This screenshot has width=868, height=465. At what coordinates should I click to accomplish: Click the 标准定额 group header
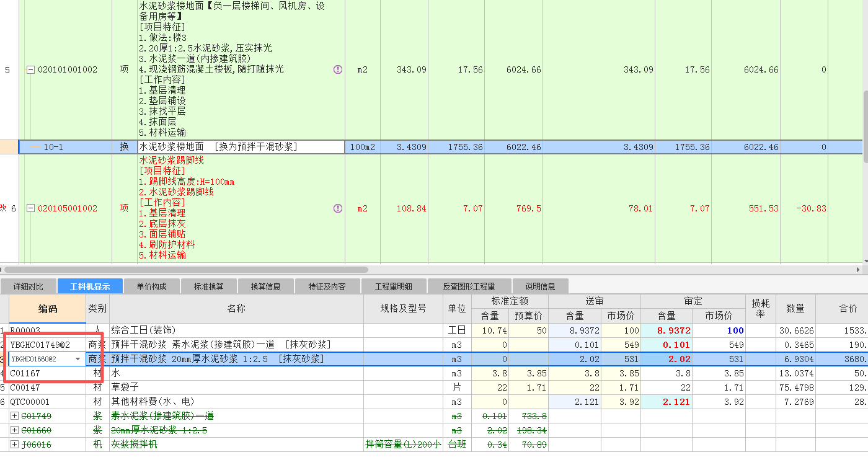[511, 301]
